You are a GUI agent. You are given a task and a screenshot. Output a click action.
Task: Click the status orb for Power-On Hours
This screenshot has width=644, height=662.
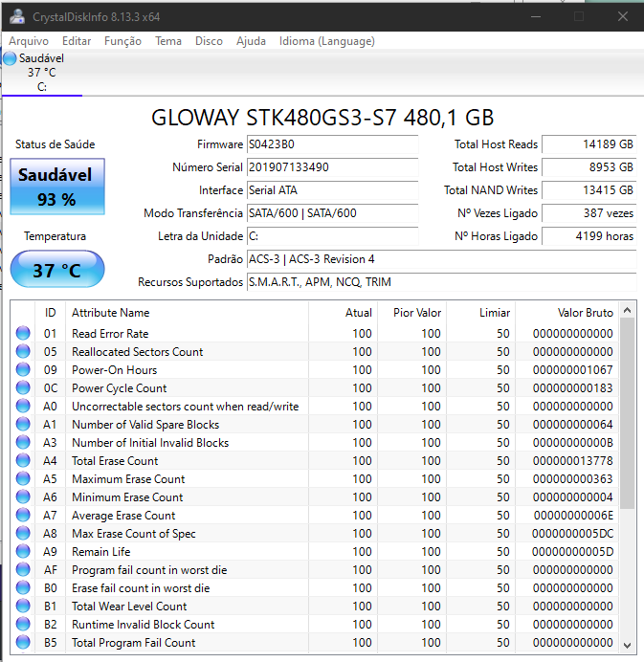coord(23,369)
